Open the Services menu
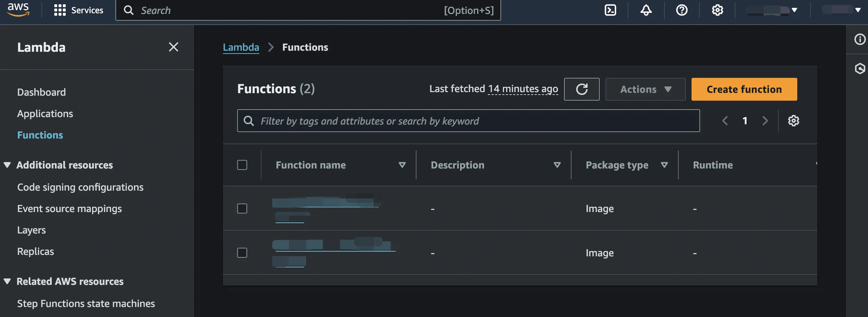The width and height of the screenshot is (868, 317). click(79, 10)
